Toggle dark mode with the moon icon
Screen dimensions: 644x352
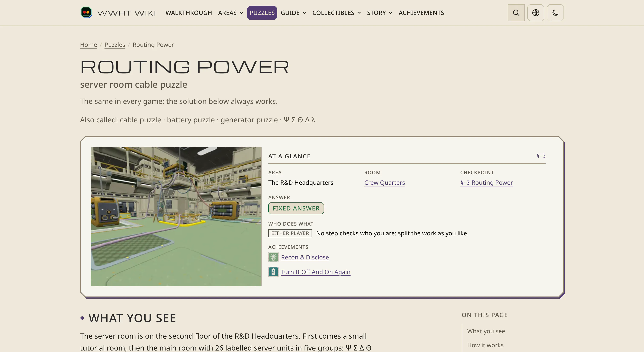click(x=555, y=13)
